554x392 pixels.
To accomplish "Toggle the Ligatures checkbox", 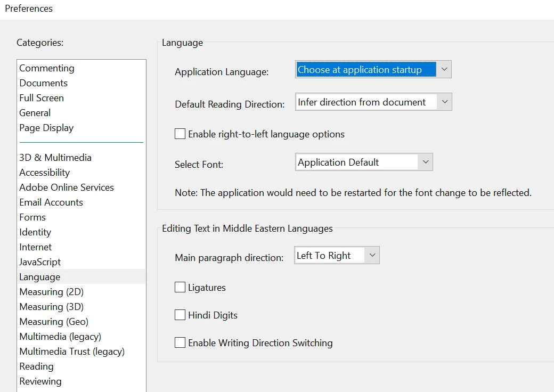I will coord(180,288).
